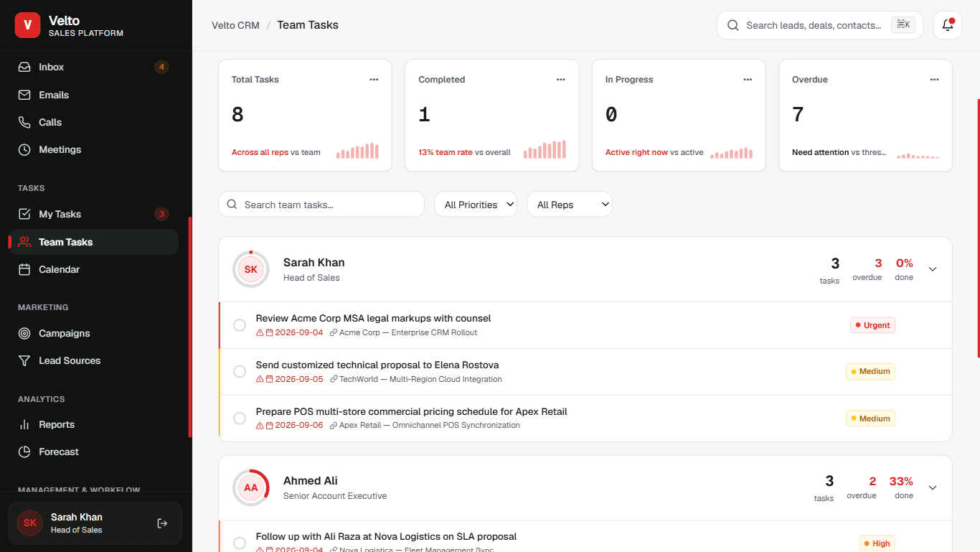
Task: Mark Elena Rostova proposal task complete
Action: 240,372
